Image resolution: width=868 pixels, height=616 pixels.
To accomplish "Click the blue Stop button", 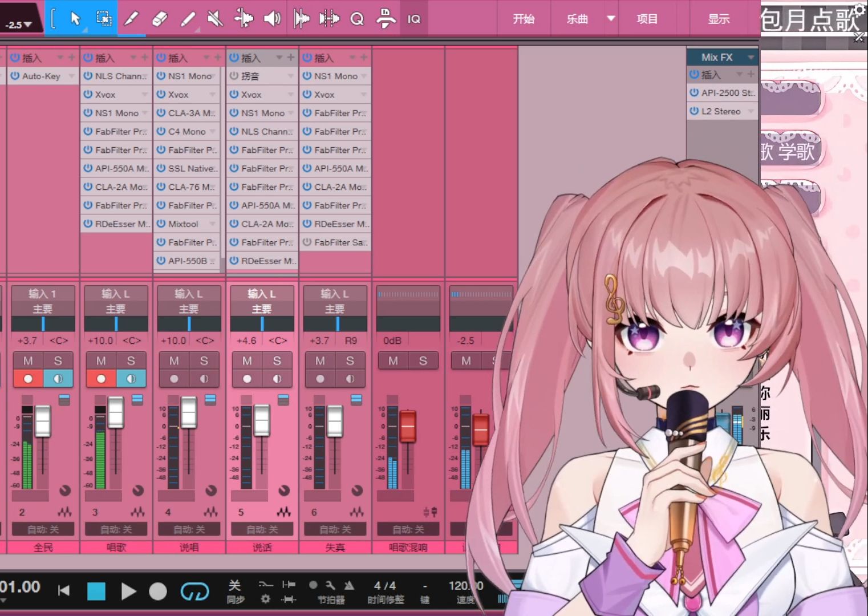I will pyautogui.click(x=96, y=591).
